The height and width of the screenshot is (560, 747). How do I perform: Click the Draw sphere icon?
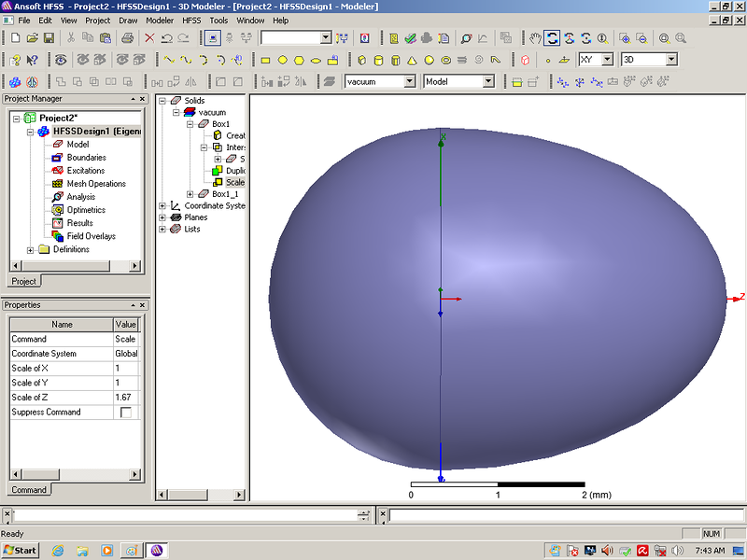pos(429,60)
